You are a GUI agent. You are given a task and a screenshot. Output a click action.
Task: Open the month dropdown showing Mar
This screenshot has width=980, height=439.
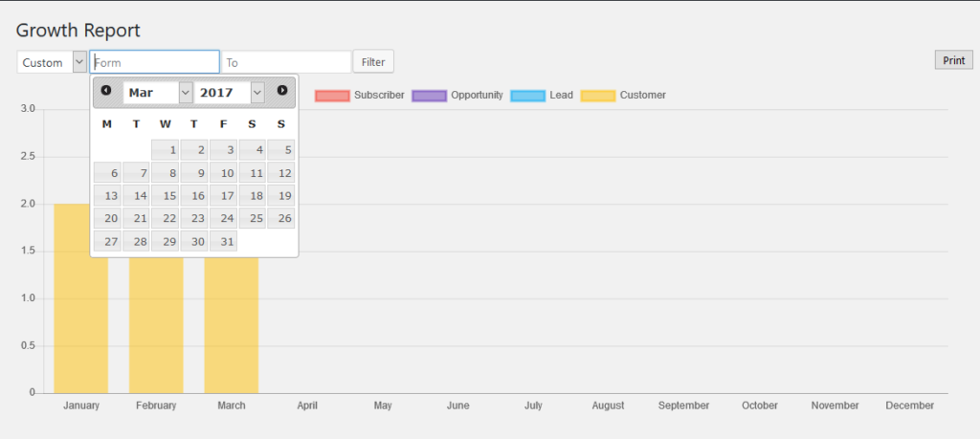(157, 93)
